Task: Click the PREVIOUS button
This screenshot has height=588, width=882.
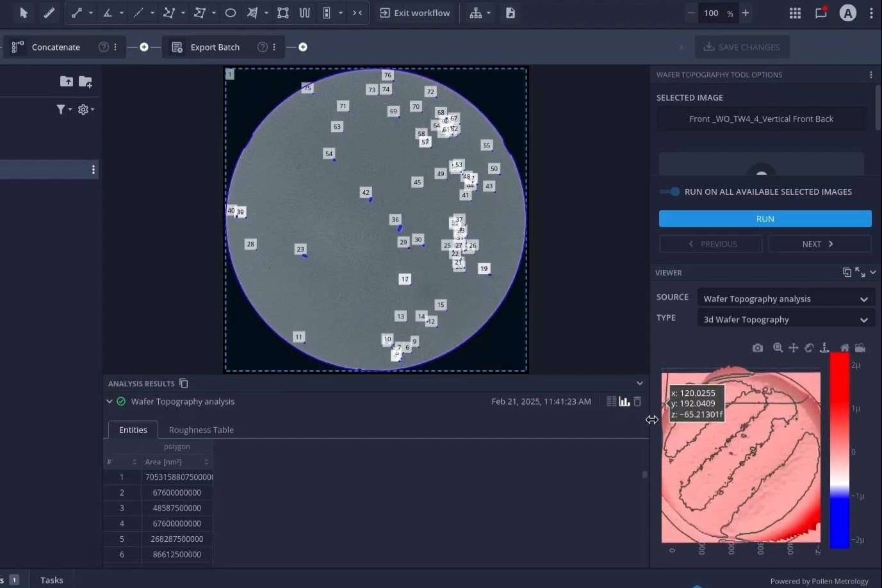Action: pyautogui.click(x=711, y=244)
